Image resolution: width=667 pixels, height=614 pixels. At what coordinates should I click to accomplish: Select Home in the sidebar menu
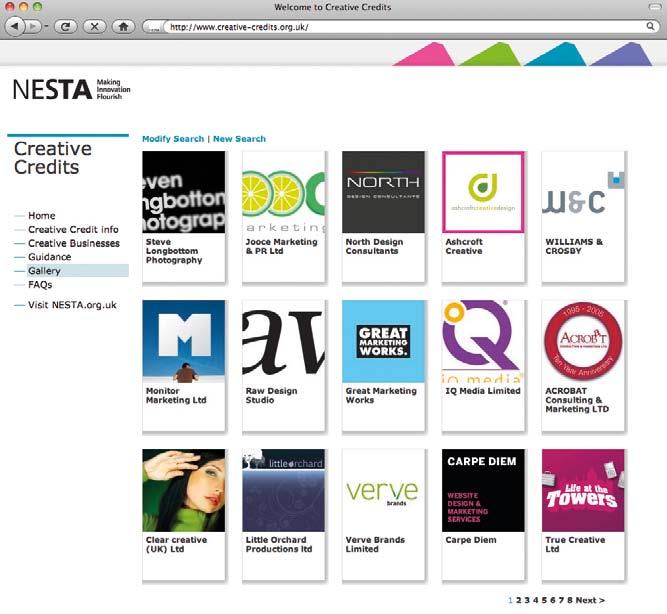click(x=42, y=215)
